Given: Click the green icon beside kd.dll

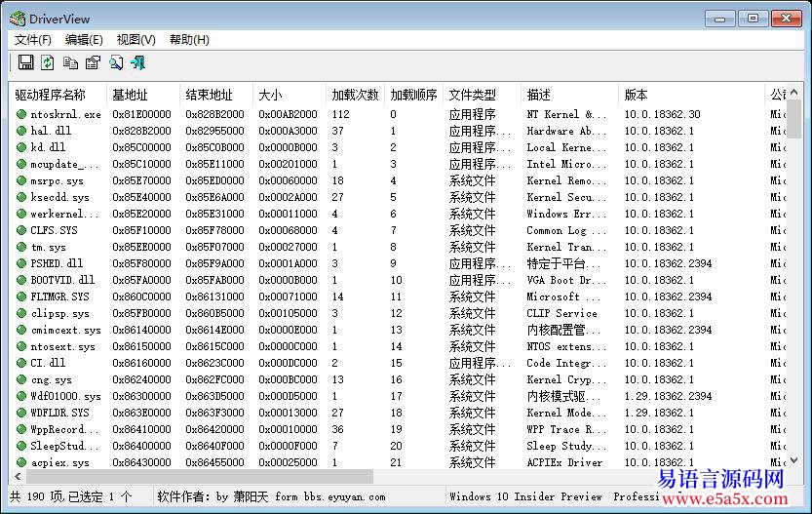Looking at the screenshot, I should tap(21, 147).
